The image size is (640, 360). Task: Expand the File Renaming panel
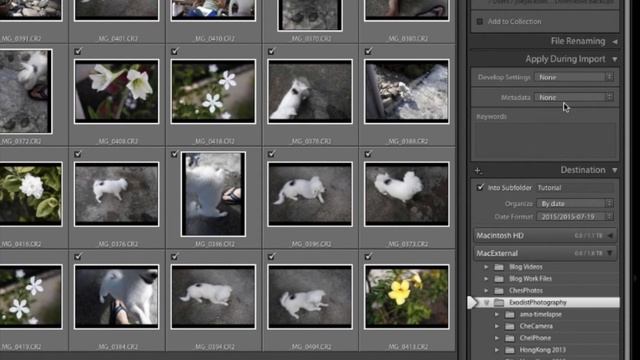click(x=615, y=42)
